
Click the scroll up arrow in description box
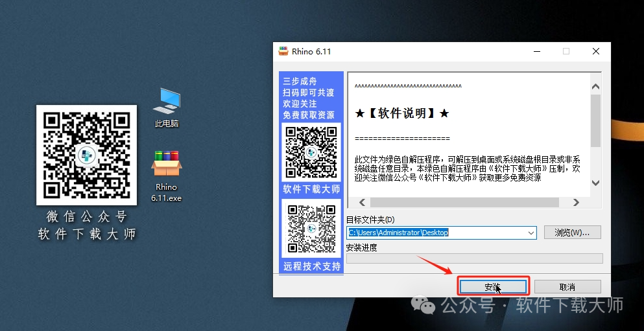[x=596, y=87]
